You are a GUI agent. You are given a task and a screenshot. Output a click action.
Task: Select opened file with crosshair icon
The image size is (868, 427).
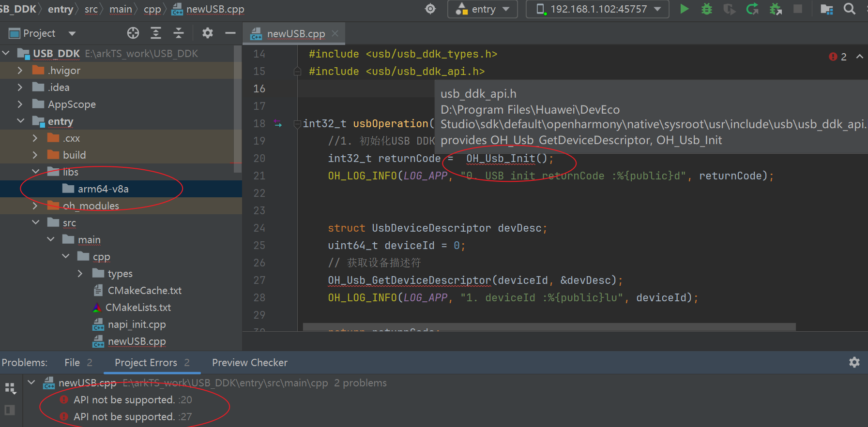[133, 33]
